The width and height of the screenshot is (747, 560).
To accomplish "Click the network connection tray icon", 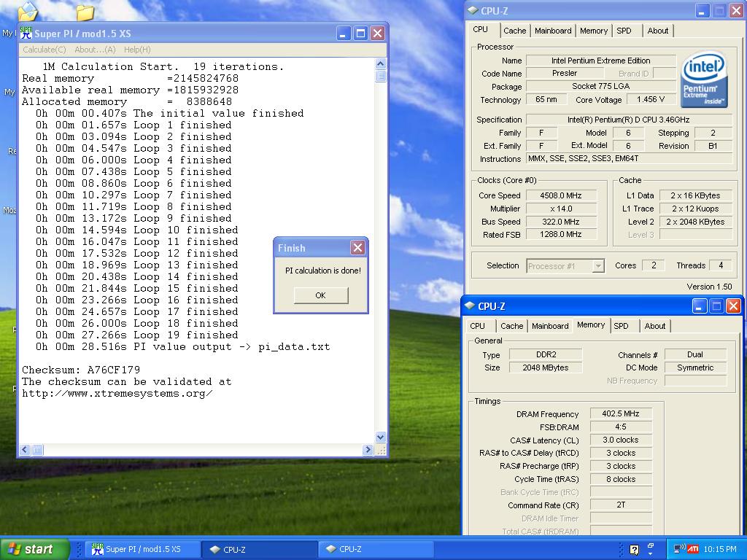I will 679,549.
